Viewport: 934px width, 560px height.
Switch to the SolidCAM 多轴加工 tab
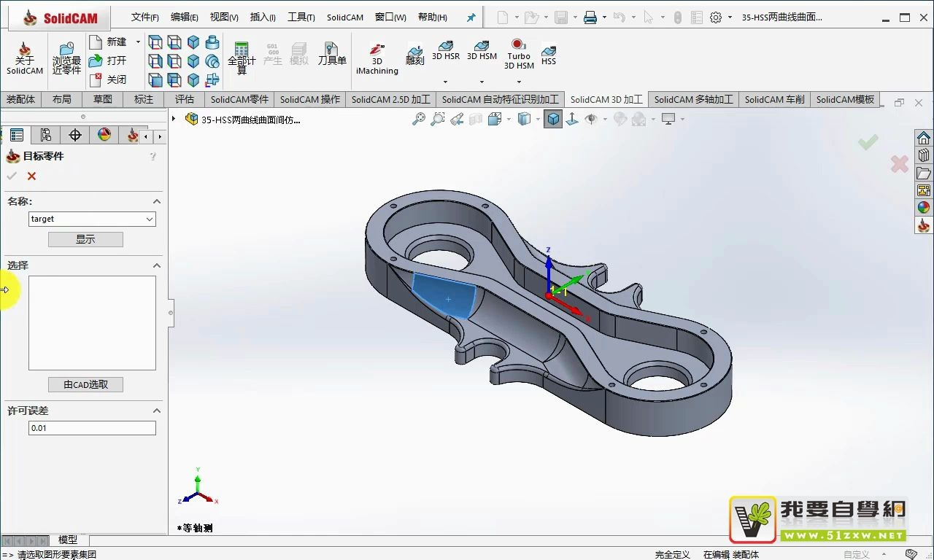[693, 99]
